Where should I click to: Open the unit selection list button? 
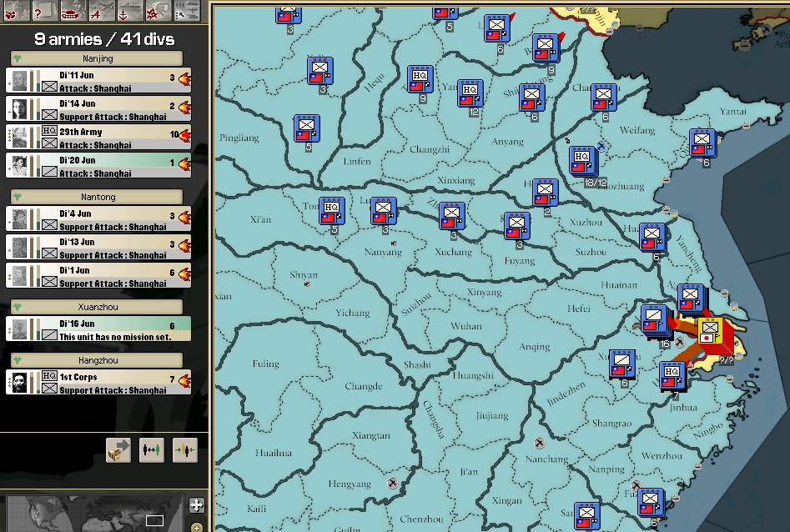[x=185, y=11]
